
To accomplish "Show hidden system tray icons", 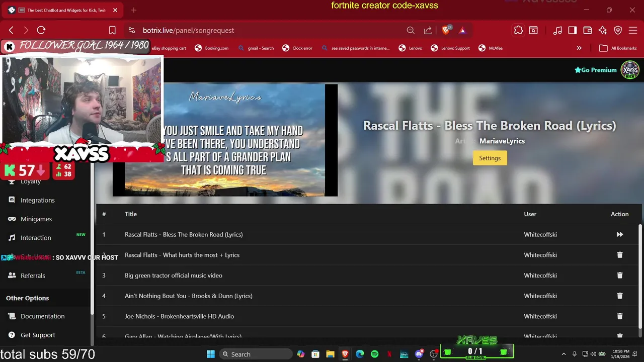I will [563, 354].
